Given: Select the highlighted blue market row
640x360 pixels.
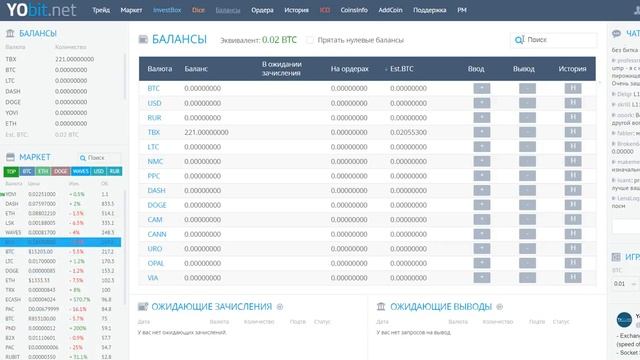Looking at the screenshot, I should click(60, 242).
